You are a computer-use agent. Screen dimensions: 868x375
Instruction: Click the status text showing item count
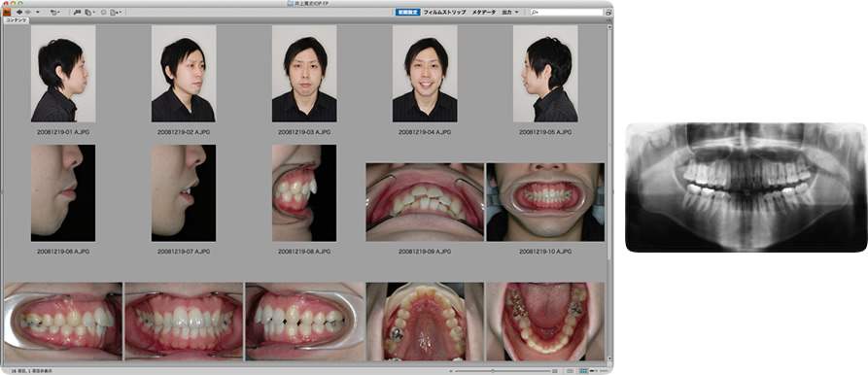point(31,371)
